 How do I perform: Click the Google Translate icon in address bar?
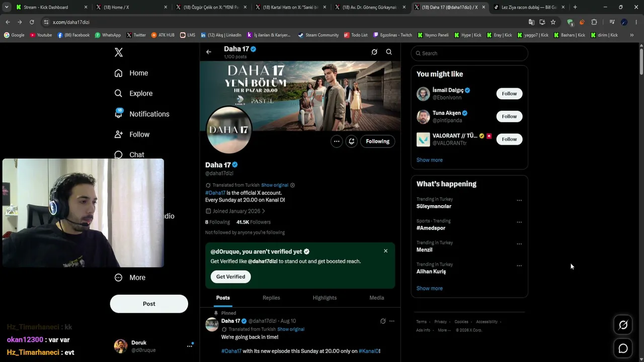(531, 22)
